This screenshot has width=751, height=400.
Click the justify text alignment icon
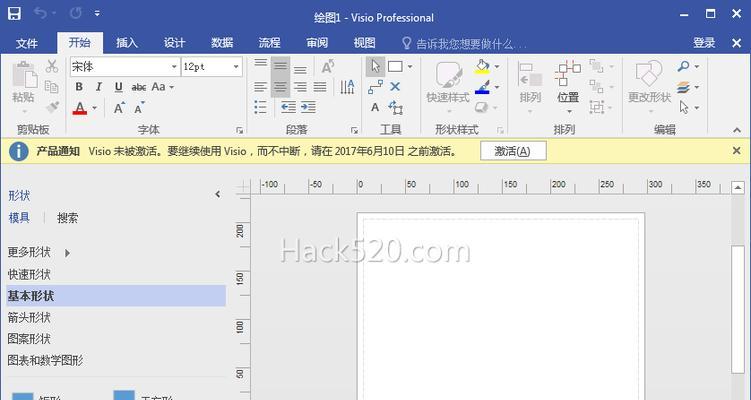click(320, 87)
